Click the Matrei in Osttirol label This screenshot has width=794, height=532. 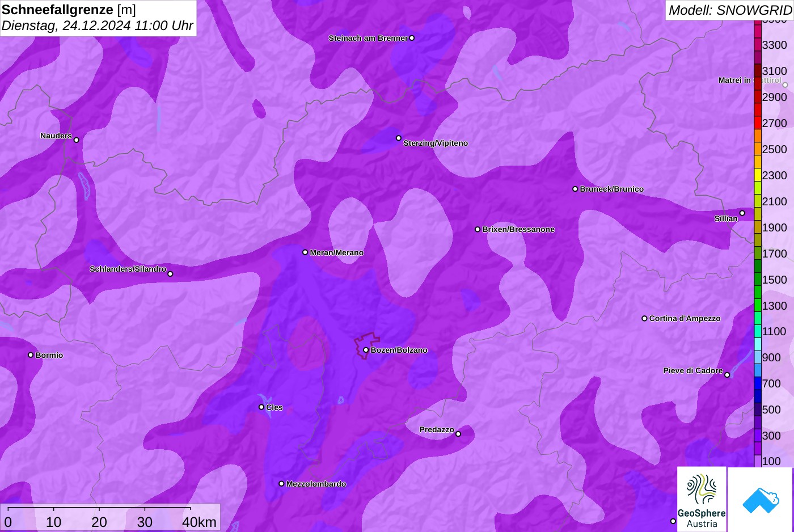(x=749, y=81)
